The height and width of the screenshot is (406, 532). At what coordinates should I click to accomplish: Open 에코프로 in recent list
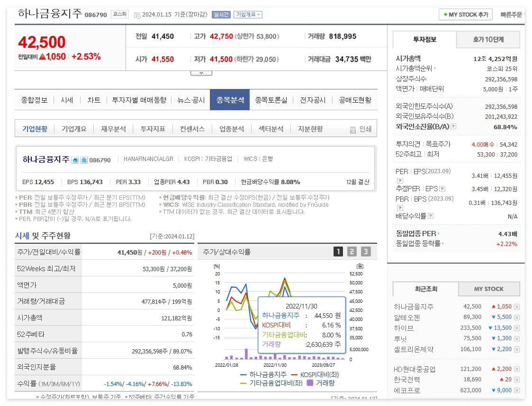(x=407, y=390)
